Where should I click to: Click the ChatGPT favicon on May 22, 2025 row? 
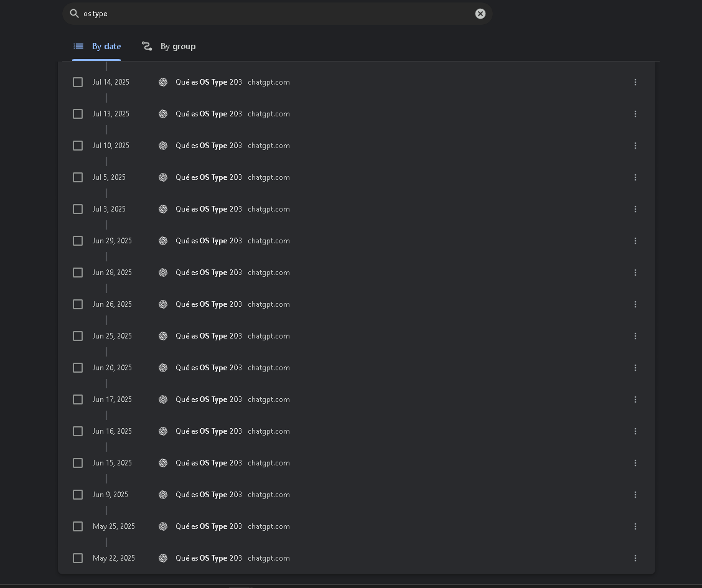pyautogui.click(x=163, y=558)
